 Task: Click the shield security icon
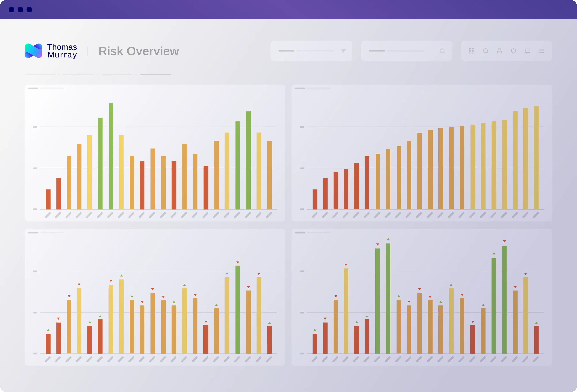click(x=513, y=51)
